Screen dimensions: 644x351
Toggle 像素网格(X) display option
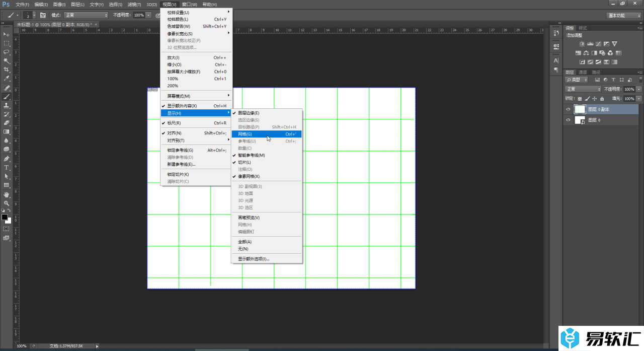pyautogui.click(x=267, y=176)
